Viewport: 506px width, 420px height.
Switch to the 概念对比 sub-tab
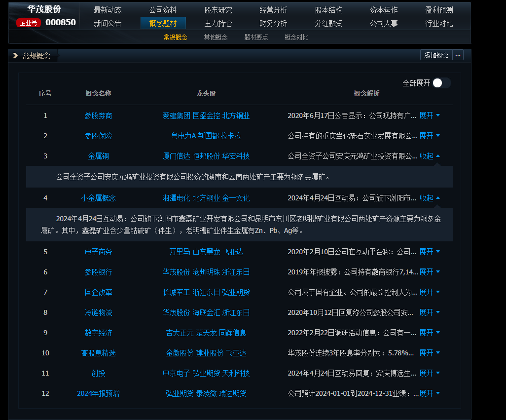[296, 37]
